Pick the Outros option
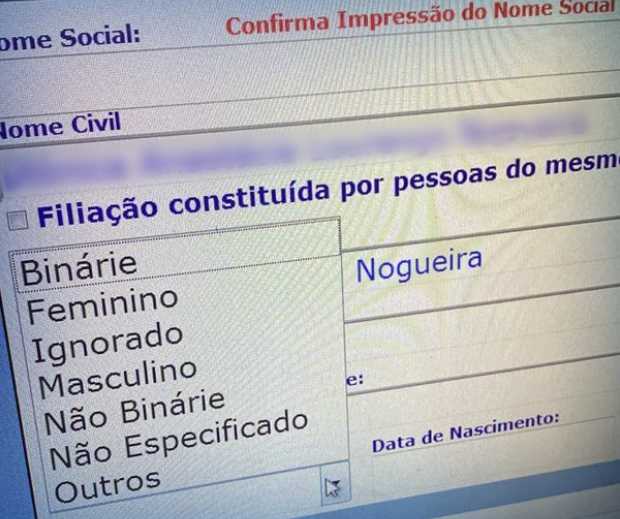The width and height of the screenshot is (620, 519). click(x=108, y=484)
